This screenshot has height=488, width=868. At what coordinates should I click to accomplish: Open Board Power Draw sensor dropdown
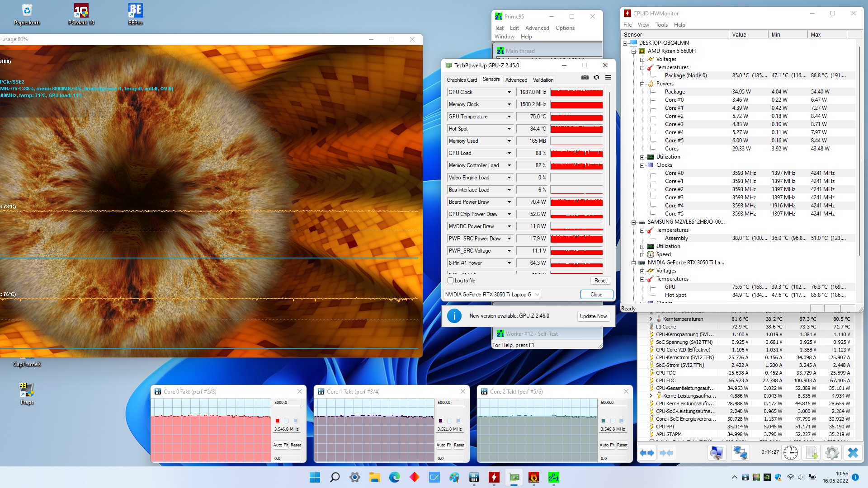tap(509, 202)
